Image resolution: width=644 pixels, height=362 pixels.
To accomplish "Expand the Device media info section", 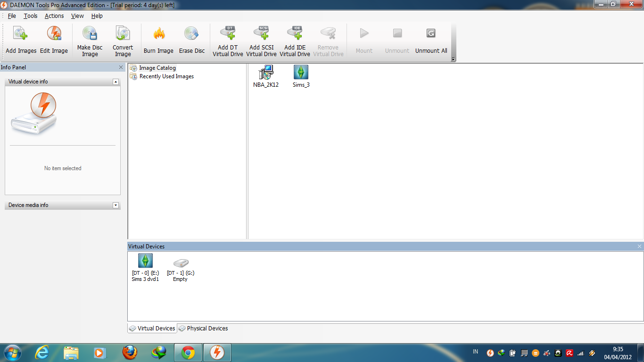I will coord(116,205).
